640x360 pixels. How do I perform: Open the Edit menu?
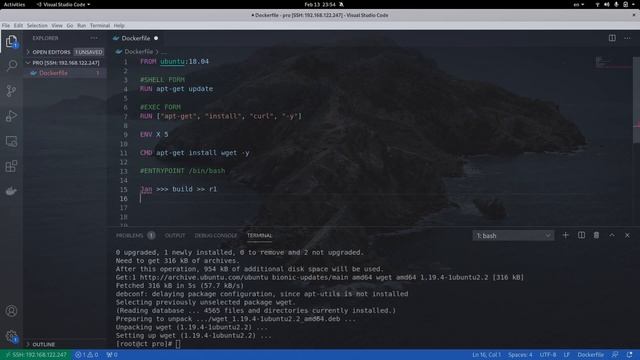coord(18,25)
